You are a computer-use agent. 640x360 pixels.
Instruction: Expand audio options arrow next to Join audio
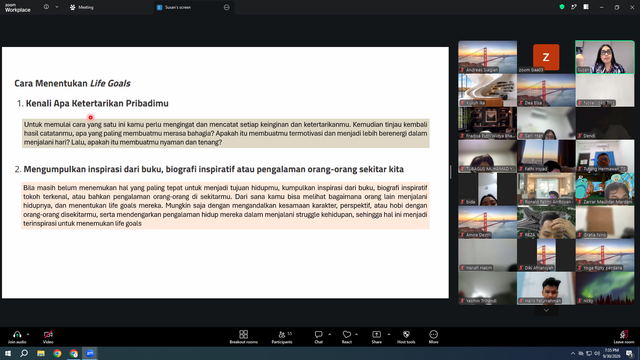pyautogui.click(x=28, y=334)
